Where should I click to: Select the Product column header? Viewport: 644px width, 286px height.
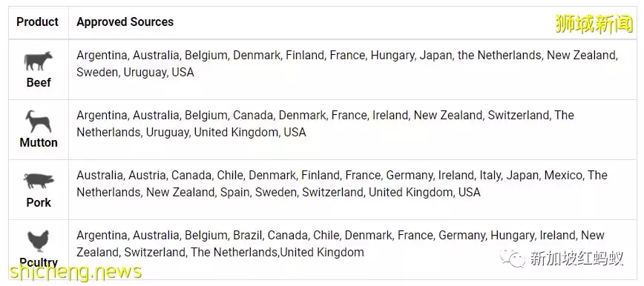coord(37,21)
